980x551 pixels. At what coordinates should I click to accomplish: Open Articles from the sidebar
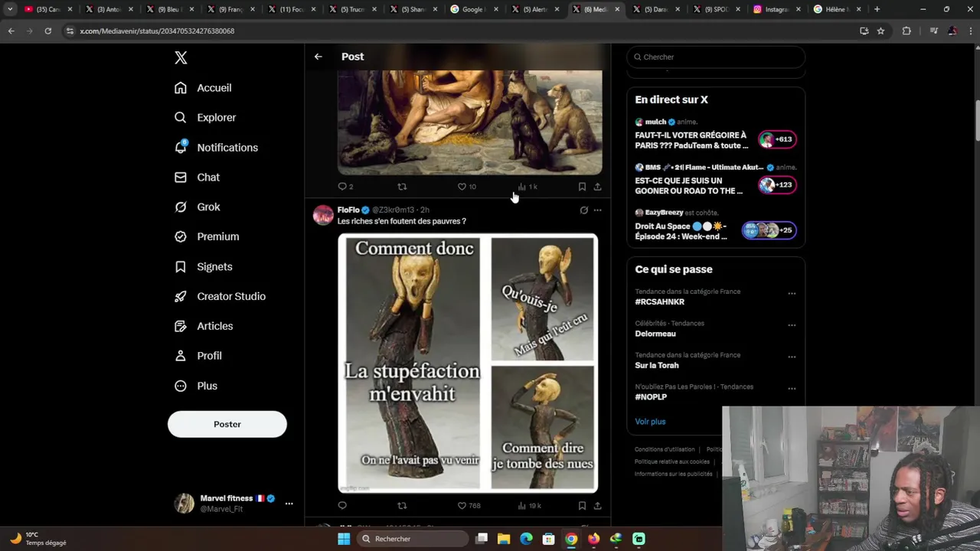click(204, 327)
